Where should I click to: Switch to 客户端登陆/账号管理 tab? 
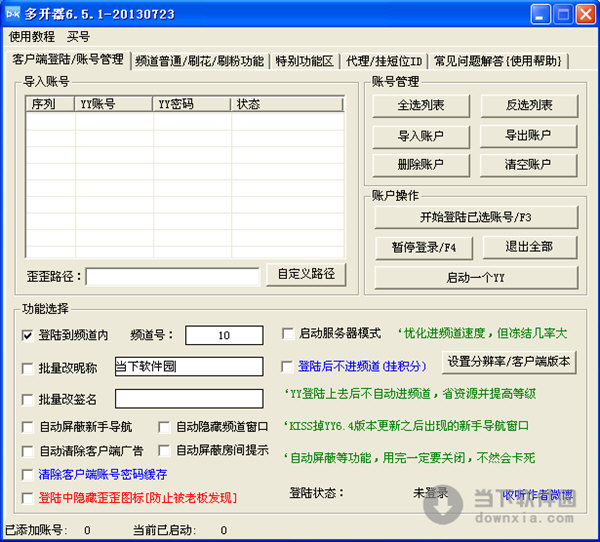68,59
